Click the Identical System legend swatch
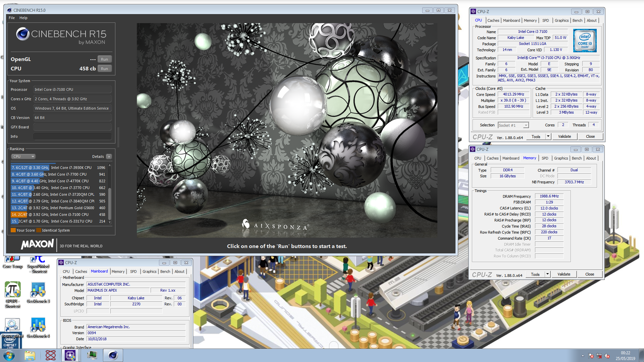The image size is (644, 362). [x=39, y=230]
